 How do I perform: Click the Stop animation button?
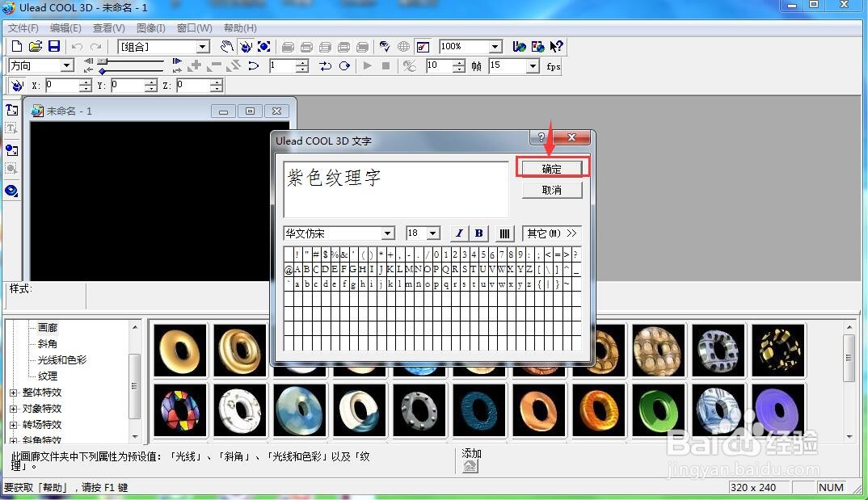pyautogui.click(x=386, y=65)
